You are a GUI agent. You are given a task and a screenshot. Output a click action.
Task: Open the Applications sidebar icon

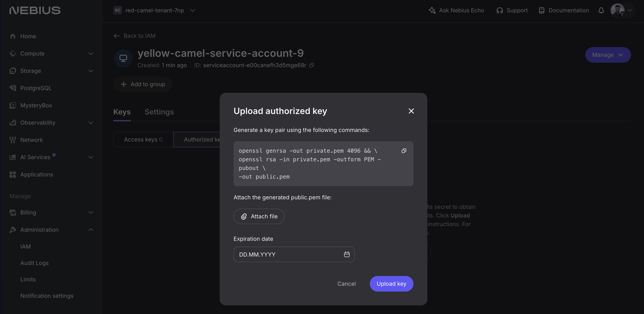pyautogui.click(x=13, y=174)
